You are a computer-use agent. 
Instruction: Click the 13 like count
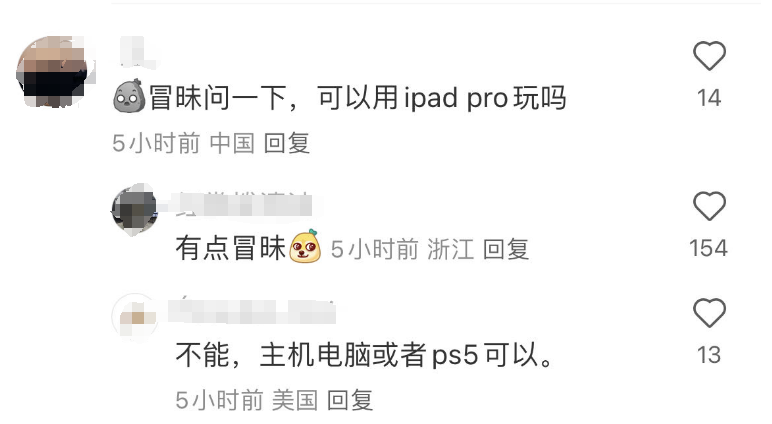coord(709,355)
